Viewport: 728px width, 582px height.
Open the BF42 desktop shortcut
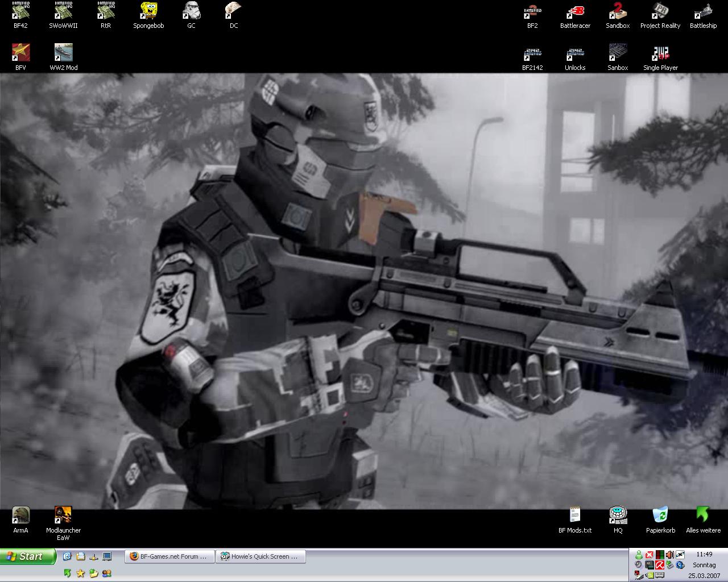20,15
